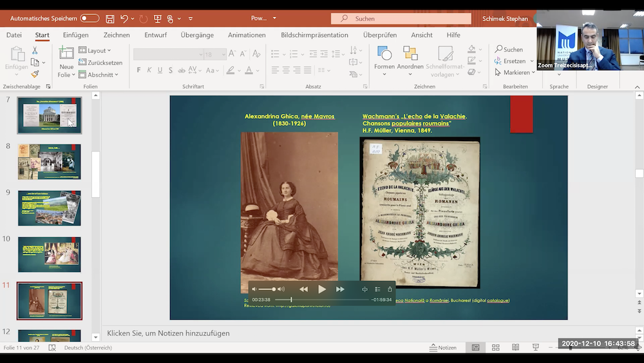Collapse the ribbon chevron
This screenshot has width=644, height=363.
click(x=637, y=87)
